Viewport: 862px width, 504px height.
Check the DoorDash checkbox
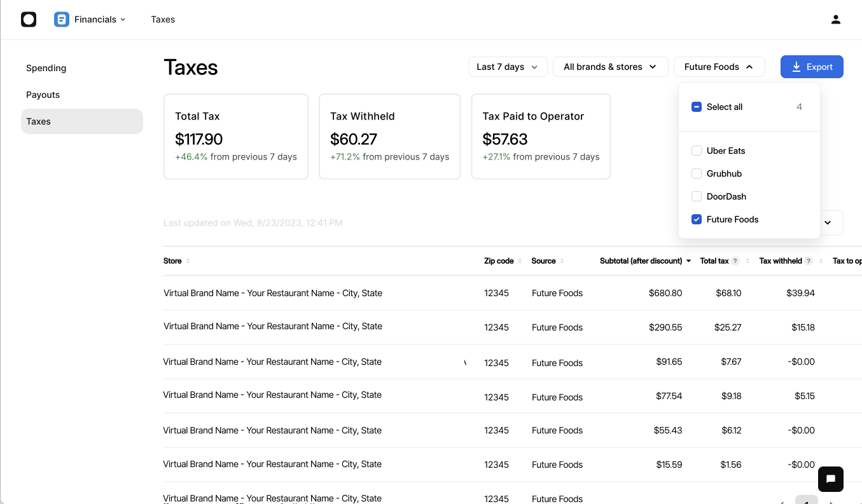(x=697, y=196)
